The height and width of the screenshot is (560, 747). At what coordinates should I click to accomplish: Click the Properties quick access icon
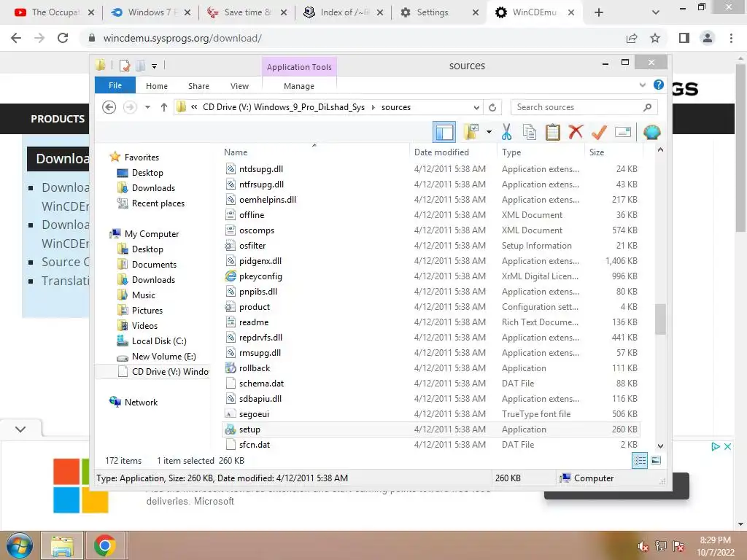(125, 66)
